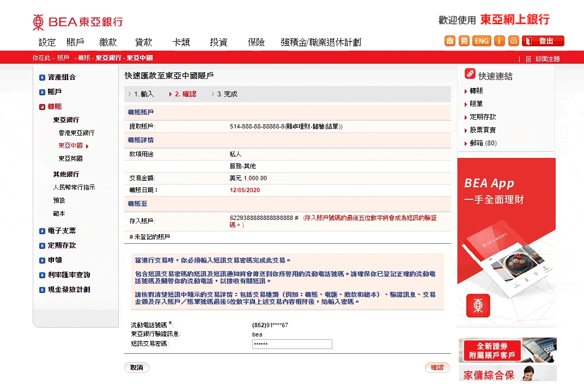Click the blue arrow icon beside 利率匯率查詢
Image resolution: width=584 pixels, height=392 pixels.
pyautogui.click(x=42, y=275)
